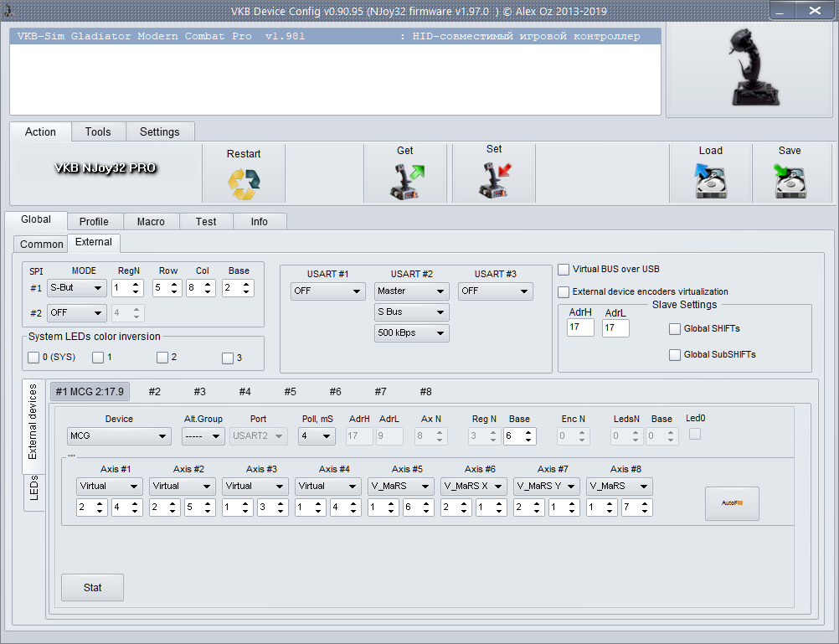The width and height of the screenshot is (839, 644).
Task: Click the Stat button
Action: [92, 588]
